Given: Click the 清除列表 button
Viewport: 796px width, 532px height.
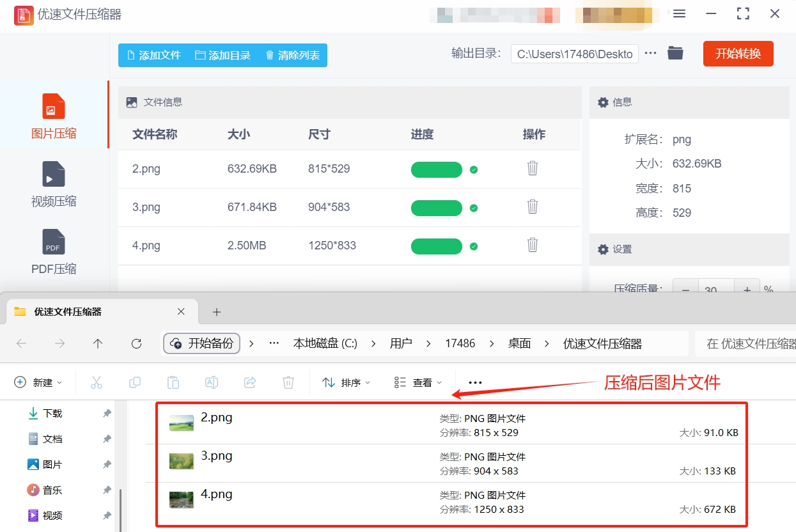Looking at the screenshot, I should point(292,55).
